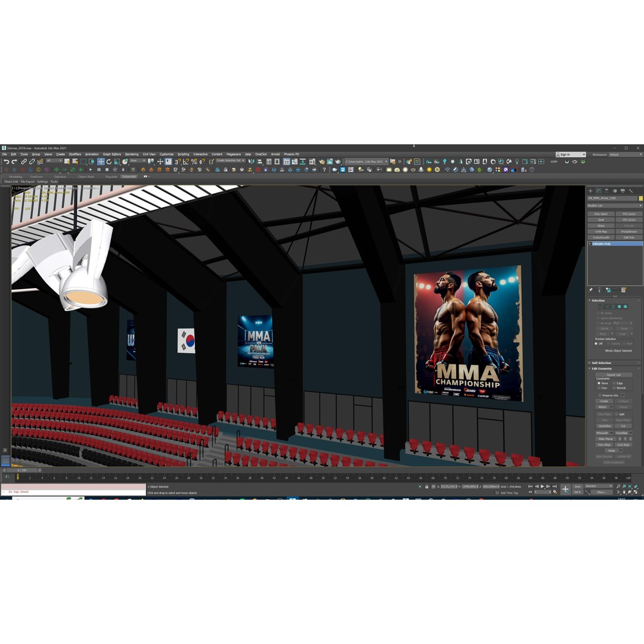The height and width of the screenshot is (644, 644).
Task: Click the QuickSlice button
Action: (x=605, y=426)
